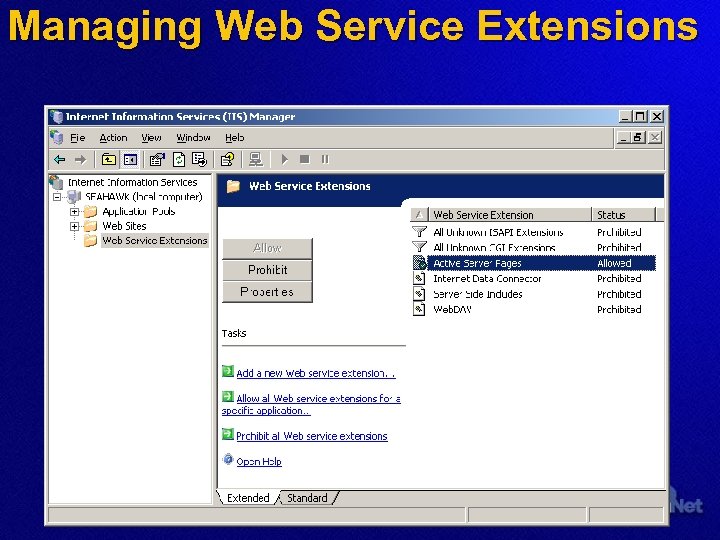Click the Export List toolbar icon

pos(200,159)
